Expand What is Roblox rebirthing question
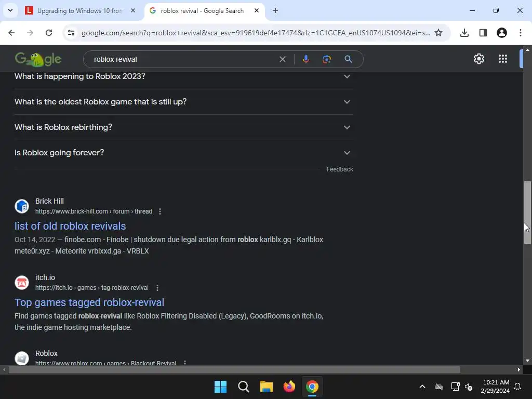 [184, 127]
